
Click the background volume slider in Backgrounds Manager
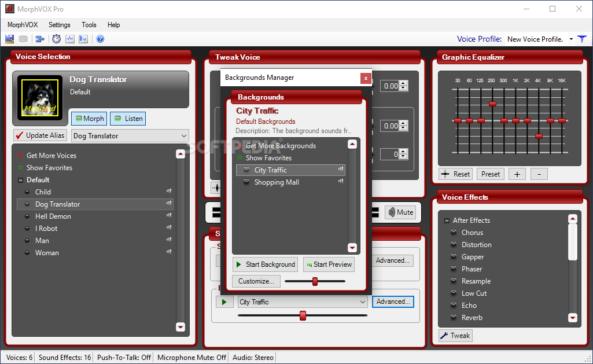(x=315, y=281)
